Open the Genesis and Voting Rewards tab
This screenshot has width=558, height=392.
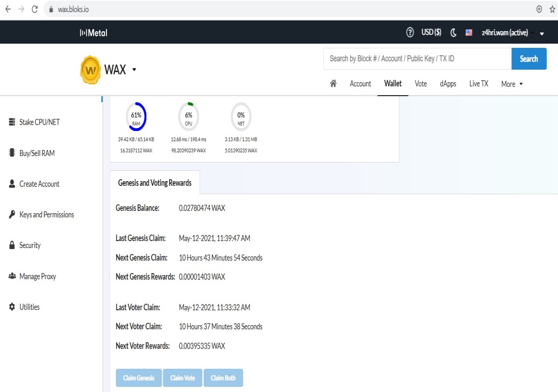coord(155,183)
